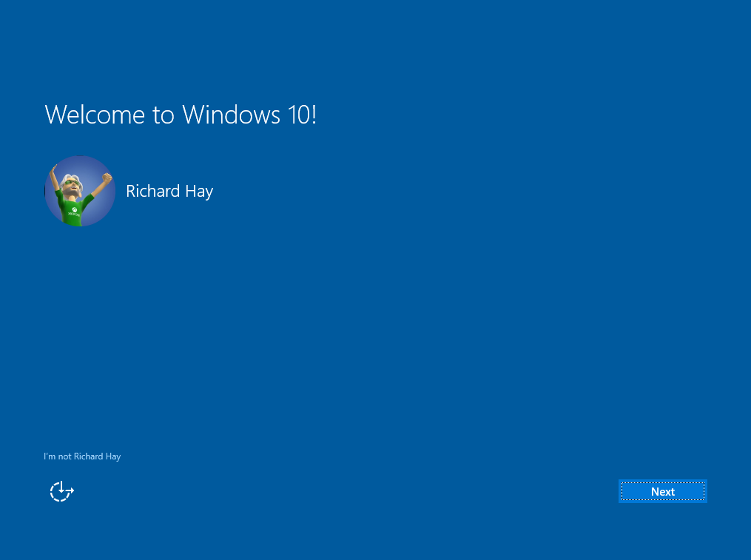Show accessibility options via the dashed clock icon
This screenshot has width=751, height=560.
61,491
